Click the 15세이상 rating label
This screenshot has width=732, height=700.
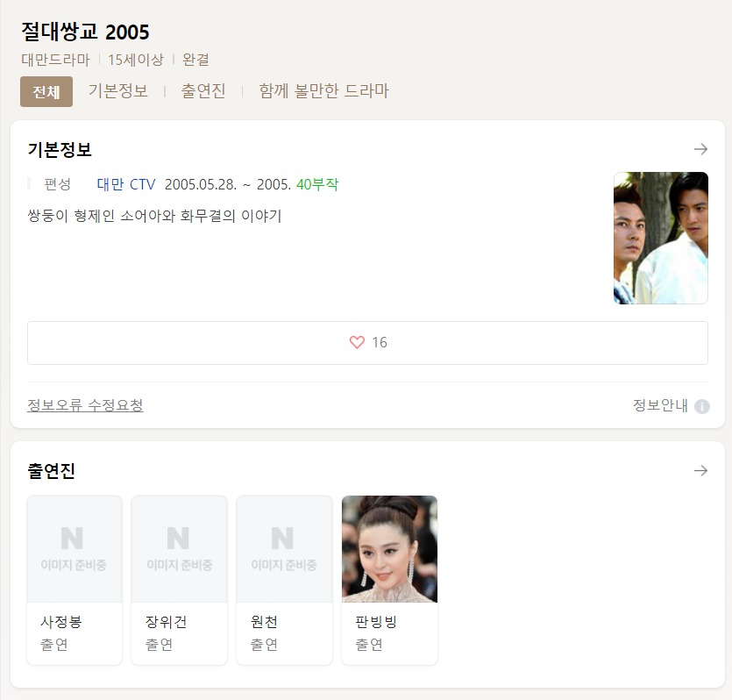click(x=136, y=60)
